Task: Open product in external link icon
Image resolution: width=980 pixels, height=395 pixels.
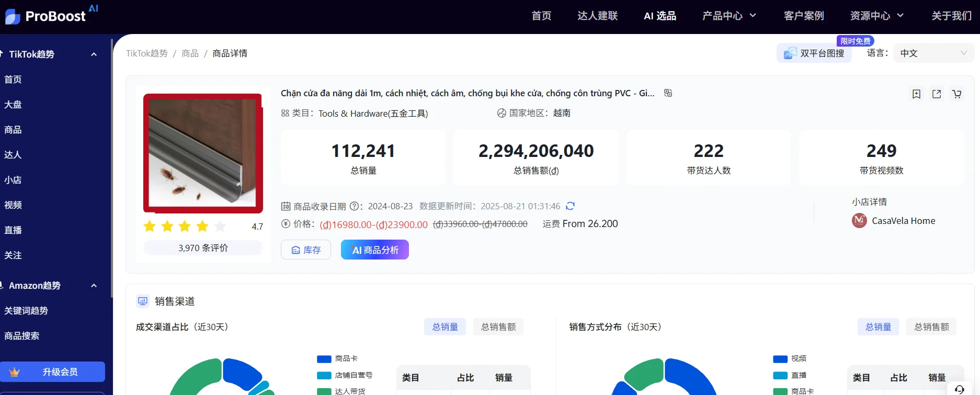Action: (937, 94)
